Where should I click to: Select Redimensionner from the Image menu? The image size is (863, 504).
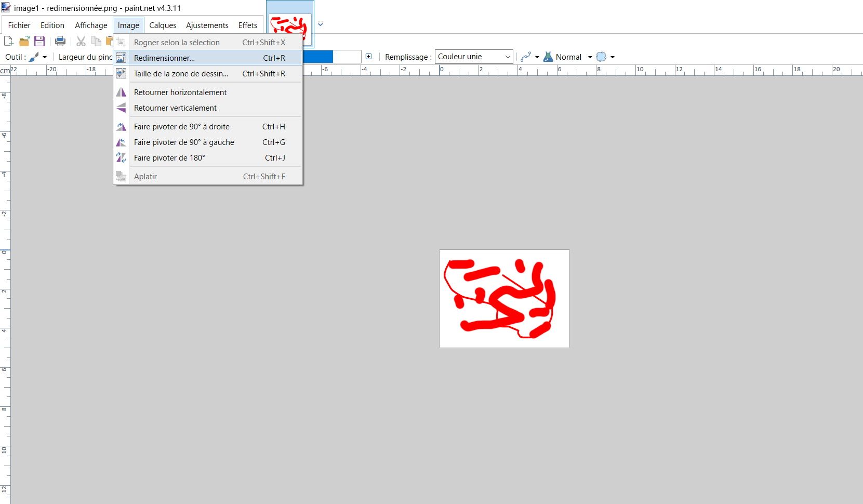coord(164,58)
